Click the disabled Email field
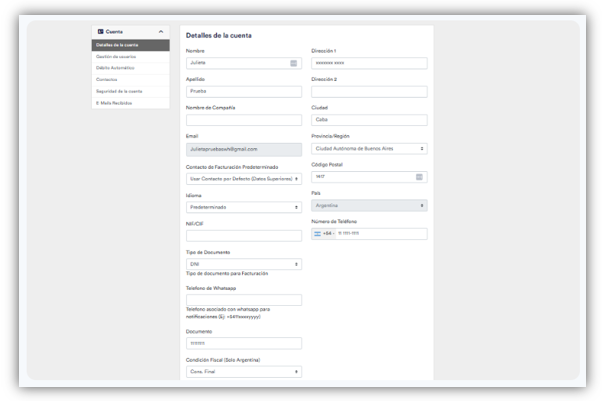 pos(244,149)
